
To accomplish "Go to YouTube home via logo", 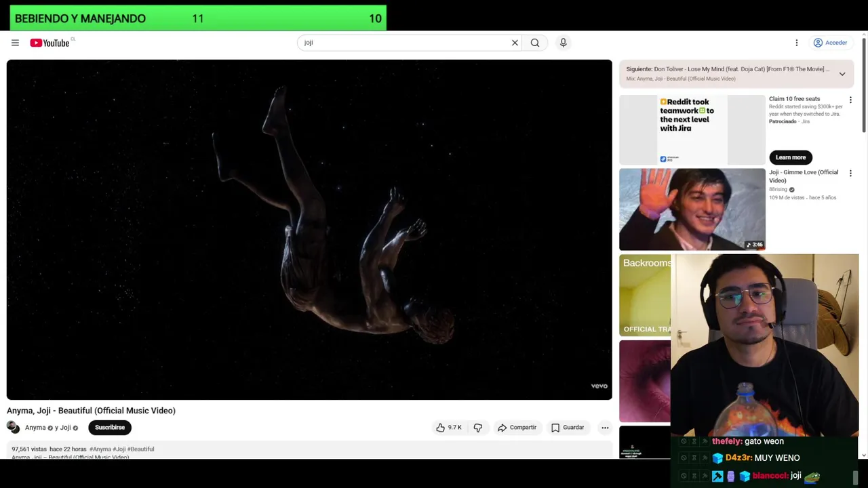I will (x=50, y=43).
